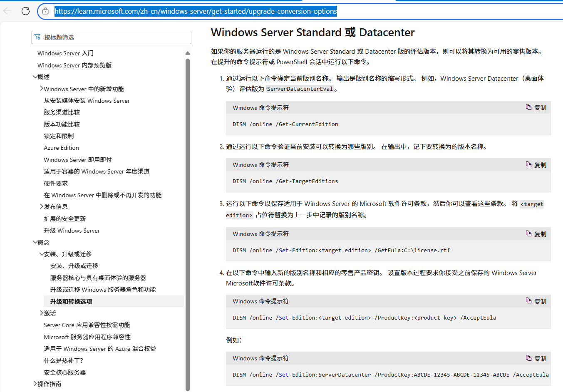Screen dimensions: 563x392
Task: Open Server Core 应用兼容性按需功能
Action: [87, 325]
